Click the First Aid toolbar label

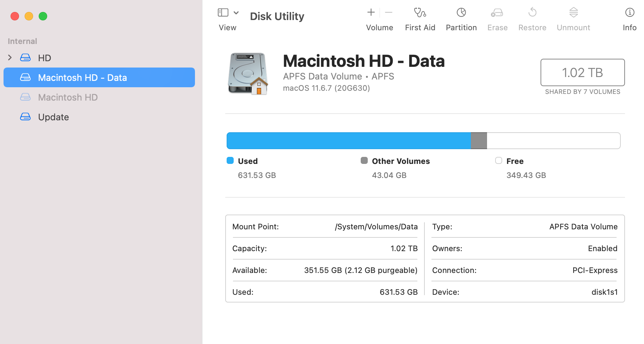[420, 27]
